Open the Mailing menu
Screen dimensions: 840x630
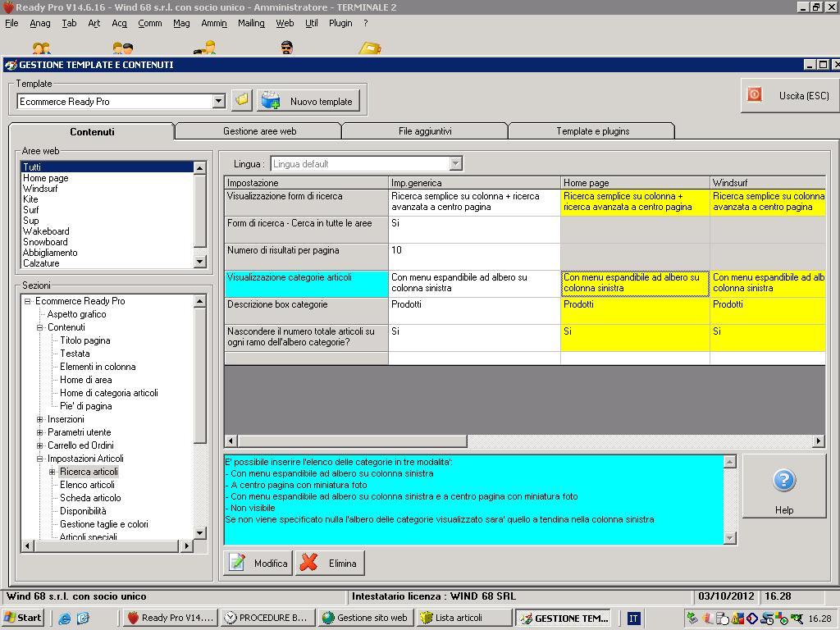pyautogui.click(x=251, y=23)
